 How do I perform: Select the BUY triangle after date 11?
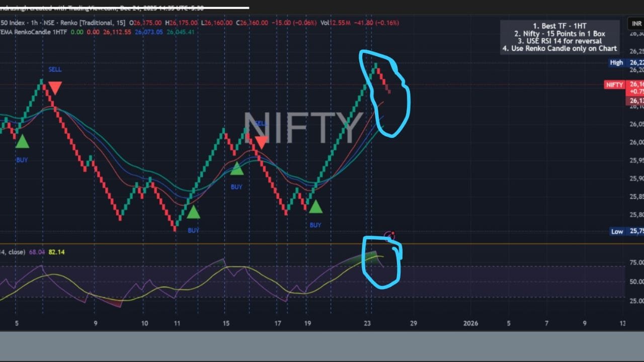point(193,212)
